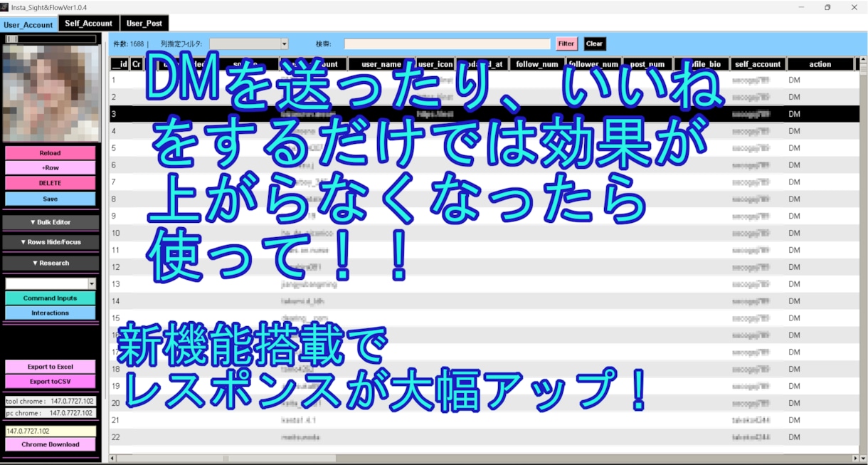Click the user_name column header
Viewport: 868px width, 465px height.
click(382, 64)
